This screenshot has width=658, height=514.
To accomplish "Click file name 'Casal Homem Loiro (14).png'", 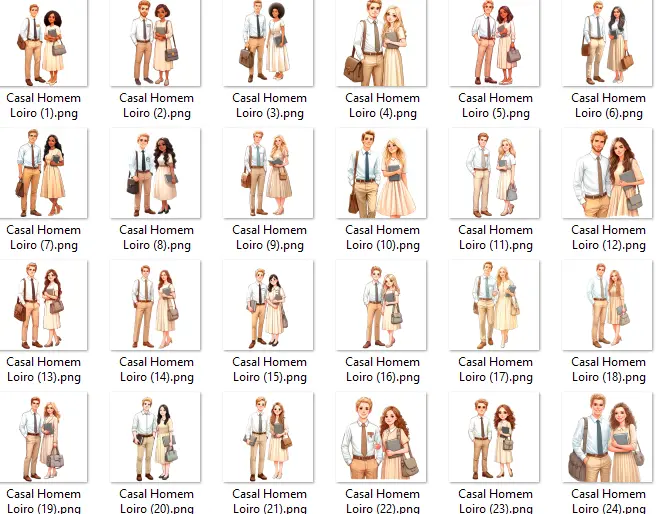I will [157, 369].
